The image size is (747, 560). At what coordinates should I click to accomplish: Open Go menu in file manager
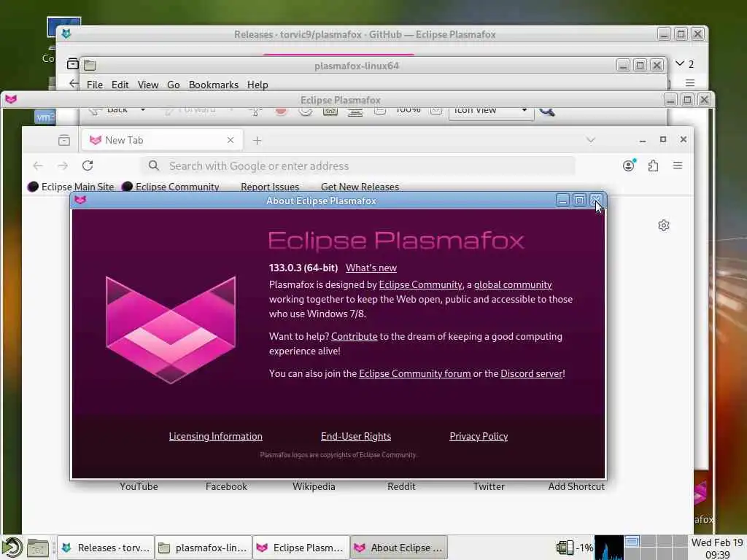pos(174,85)
